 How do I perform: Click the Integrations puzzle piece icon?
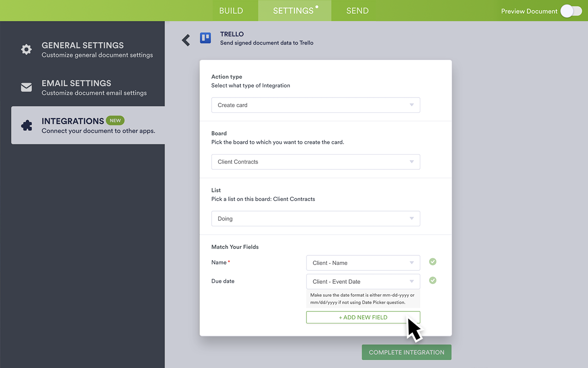click(26, 125)
